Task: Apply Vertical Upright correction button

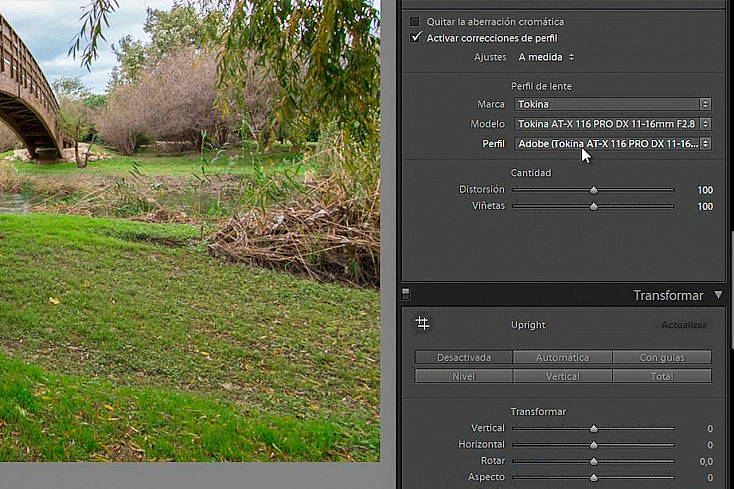Action: click(562, 376)
